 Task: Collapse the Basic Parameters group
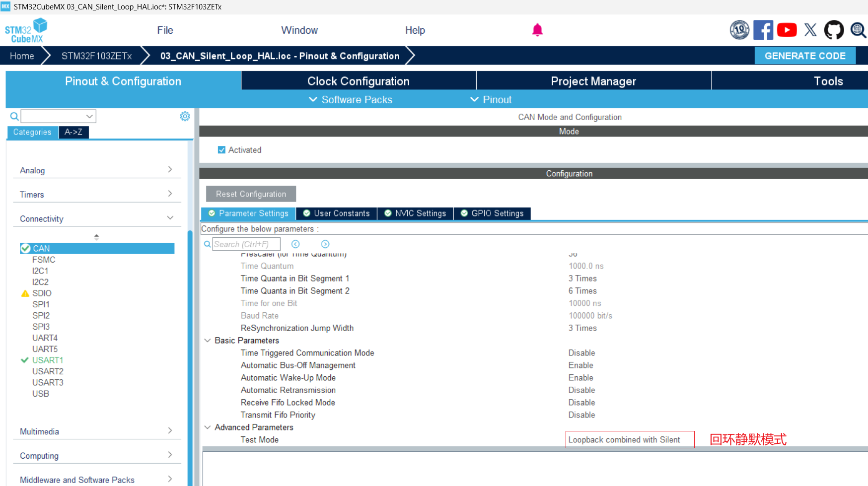(208, 341)
